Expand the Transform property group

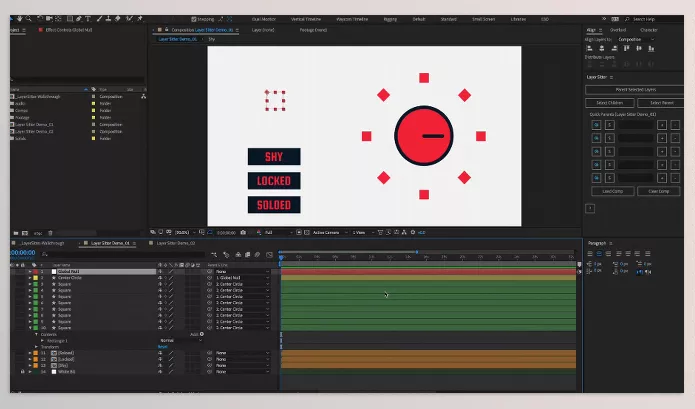[36, 347]
